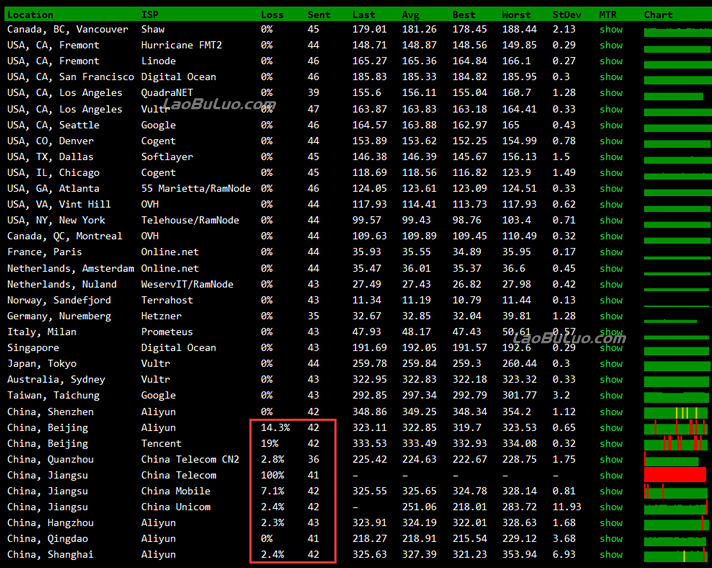The height and width of the screenshot is (568, 712).
Task: Show MTR for Dallas Softlayer row
Action: [x=611, y=157]
